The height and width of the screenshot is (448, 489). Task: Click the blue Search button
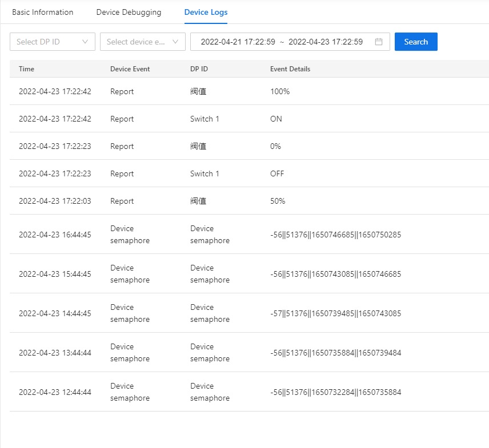416,42
